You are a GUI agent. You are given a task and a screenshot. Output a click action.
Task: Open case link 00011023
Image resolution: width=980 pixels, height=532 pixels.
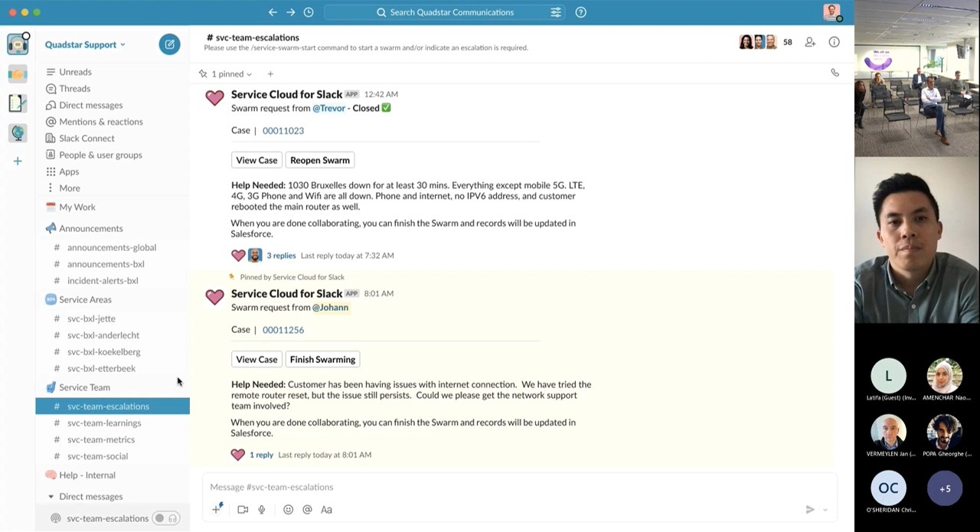coord(283,131)
